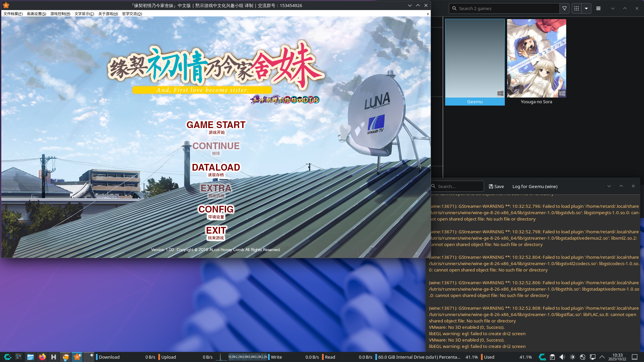Image resolution: width=644 pixels, height=362 pixels.
Task: Select the Yosuga no Sora cover thumbnail
Action: 536,58
